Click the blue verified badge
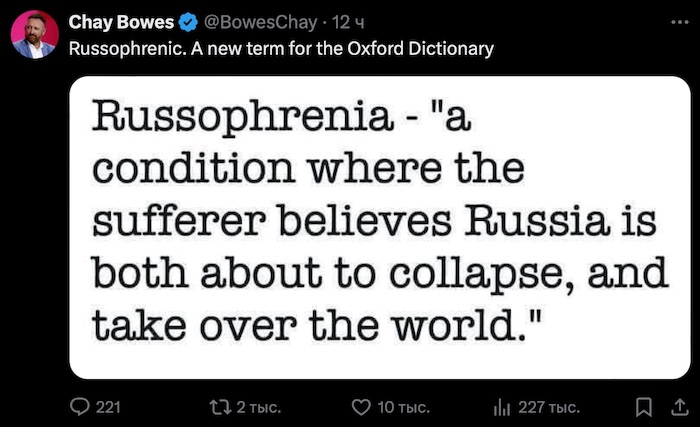The height and width of the screenshot is (427, 700). point(188,22)
